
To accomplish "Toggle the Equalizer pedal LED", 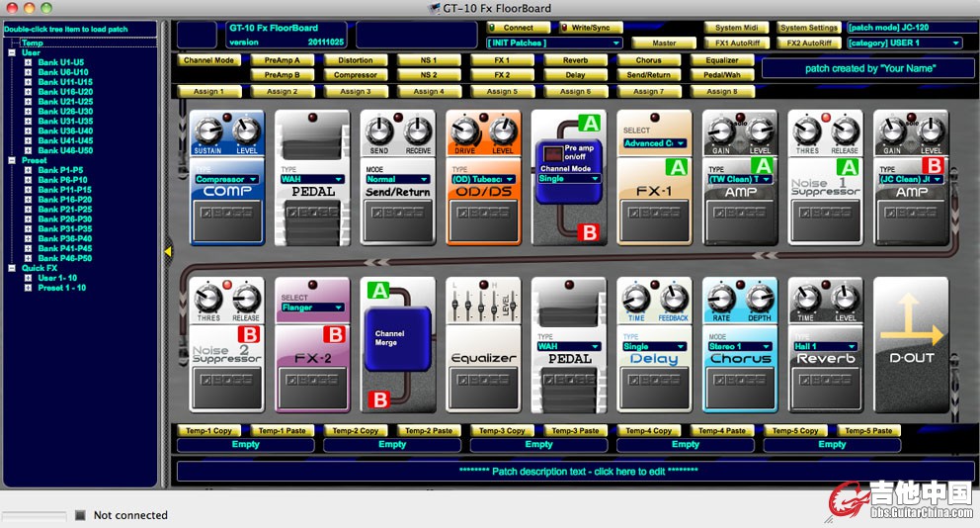I will pyautogui.click(x=483, y=285).
